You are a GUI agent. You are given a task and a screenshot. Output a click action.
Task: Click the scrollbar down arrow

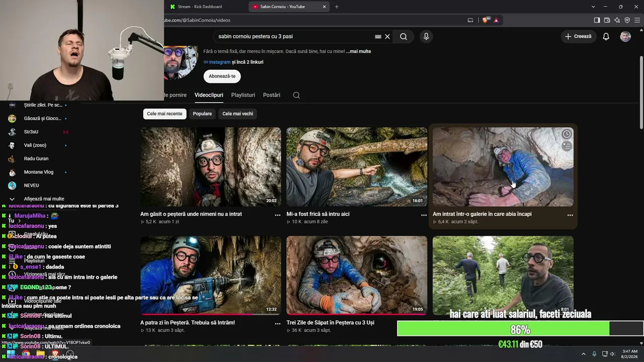tap(640, 343)
